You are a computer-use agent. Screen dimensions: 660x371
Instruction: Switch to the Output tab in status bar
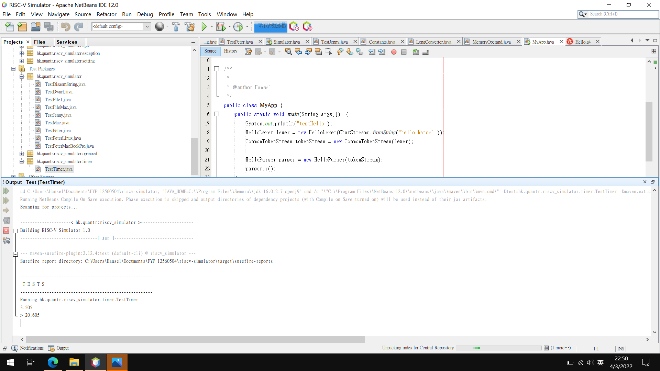tap(59, 348)
